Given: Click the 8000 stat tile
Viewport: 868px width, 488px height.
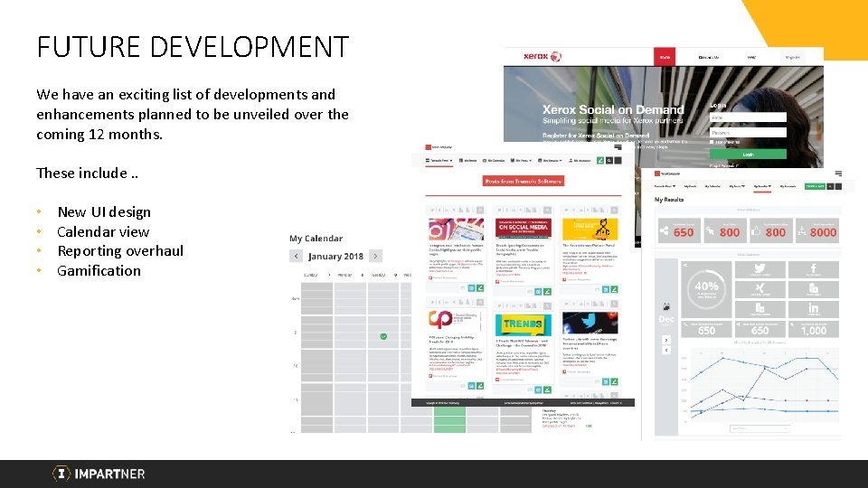Looking at the screenshot, I should pos(816,231).
